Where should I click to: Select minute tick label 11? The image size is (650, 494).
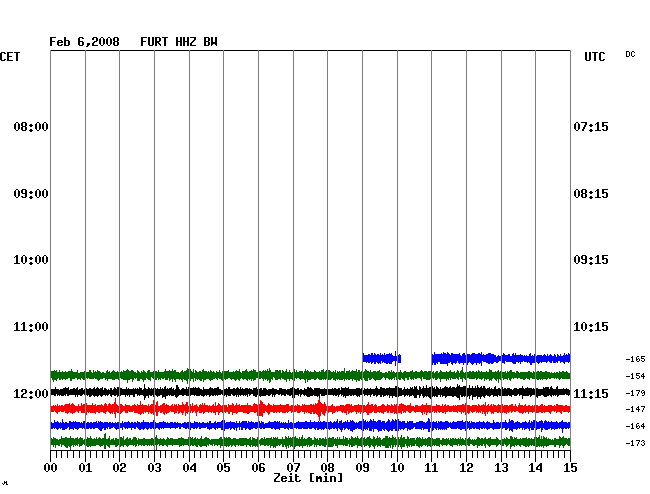tap(431, 468)
